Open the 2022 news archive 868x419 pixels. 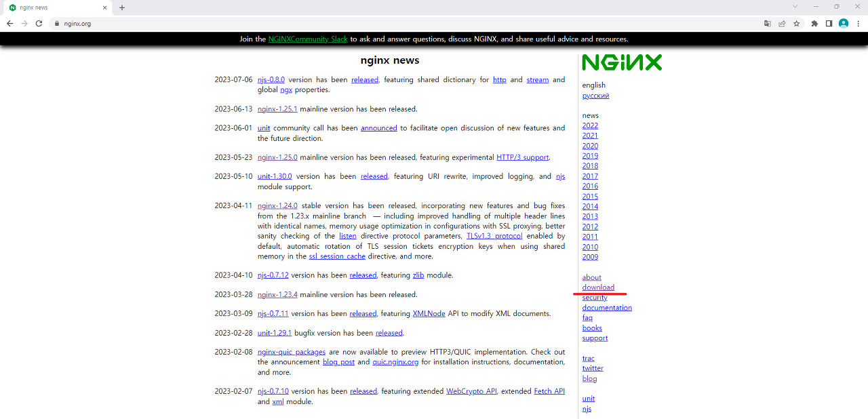(589, 125)
